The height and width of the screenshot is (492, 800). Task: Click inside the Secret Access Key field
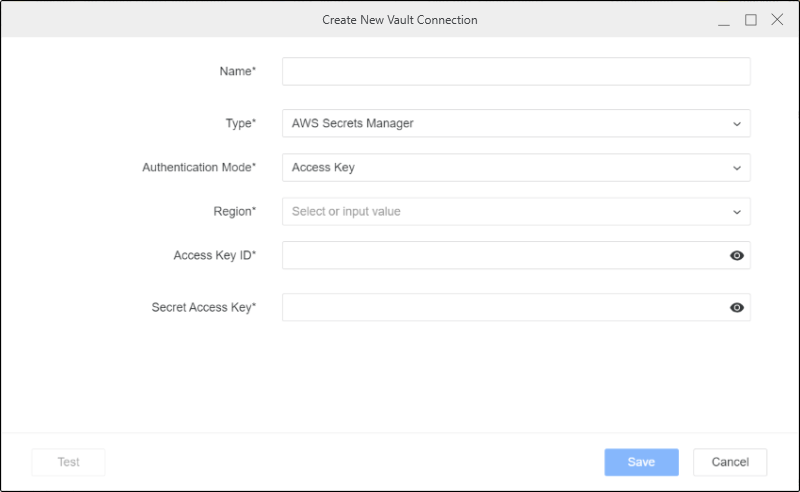coord(500,308)
